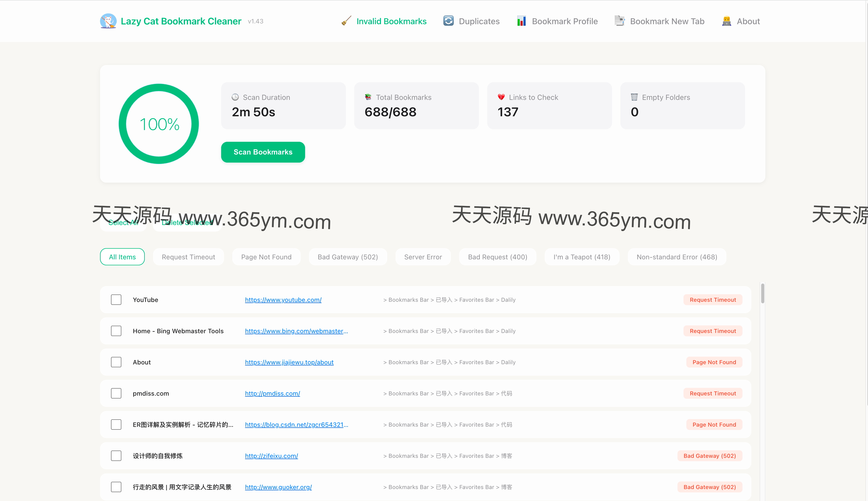Click the pmdiss.com bookmark title
868x501 pixels.
[x=151, y=393]
